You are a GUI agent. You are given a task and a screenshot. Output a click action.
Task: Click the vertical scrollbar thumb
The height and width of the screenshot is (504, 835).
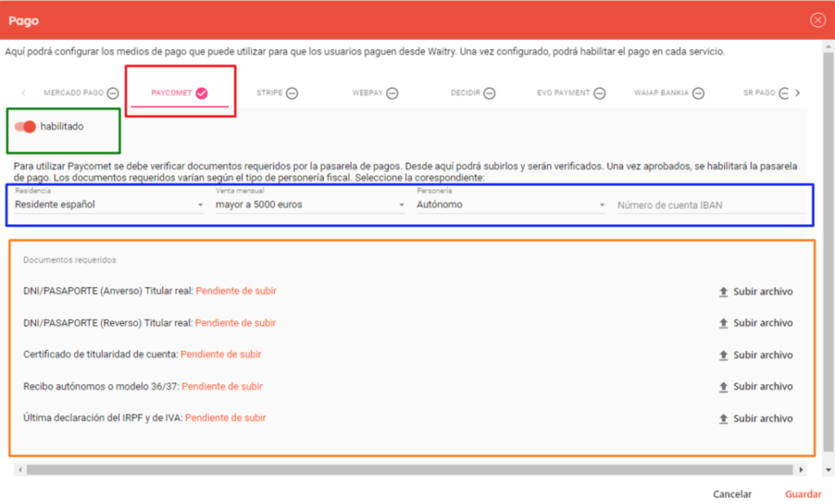coord(828,250)
